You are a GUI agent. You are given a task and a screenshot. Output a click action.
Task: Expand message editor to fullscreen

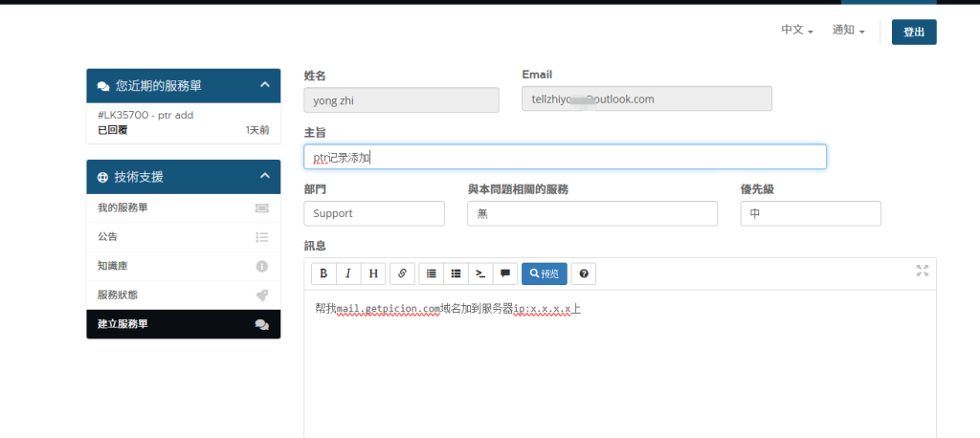click(x=923, y=271)
